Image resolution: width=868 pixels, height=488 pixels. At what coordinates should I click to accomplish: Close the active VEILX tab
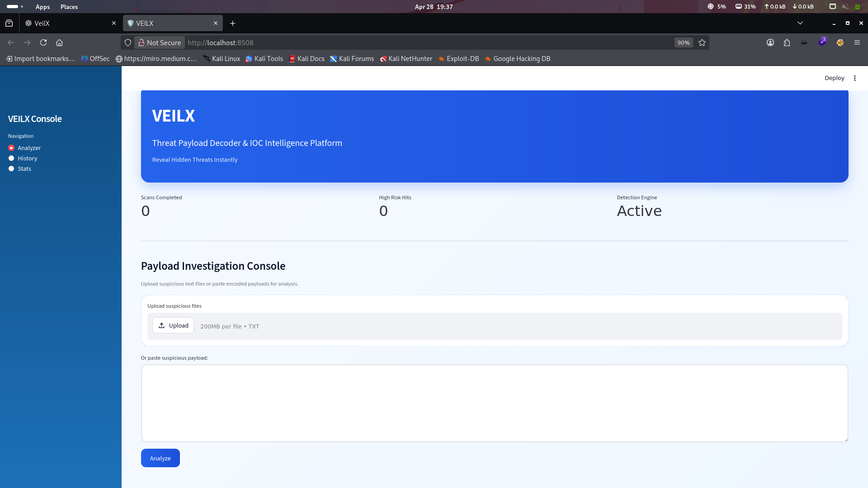point(216,23)
